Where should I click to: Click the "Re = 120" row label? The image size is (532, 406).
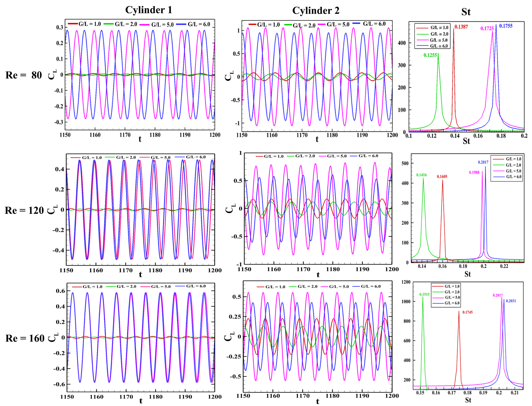(24, 210)
